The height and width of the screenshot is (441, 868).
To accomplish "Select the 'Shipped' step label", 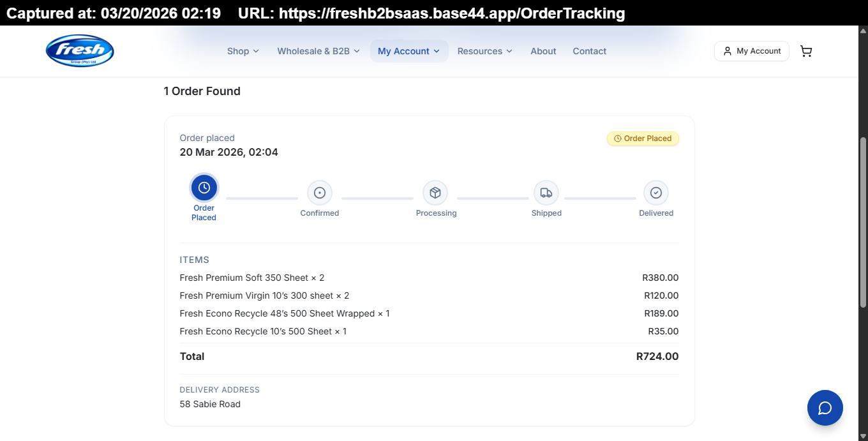I will pos(546,213).
